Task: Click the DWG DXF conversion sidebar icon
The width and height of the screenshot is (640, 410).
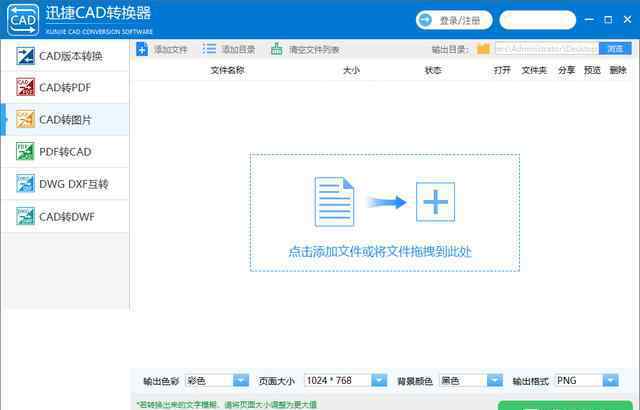Action: (x=25, y=184)
